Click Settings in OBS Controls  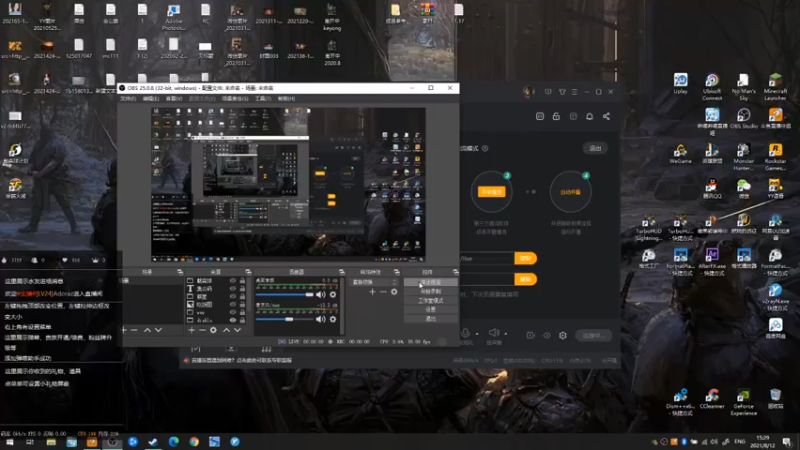[x=431, y=310]
